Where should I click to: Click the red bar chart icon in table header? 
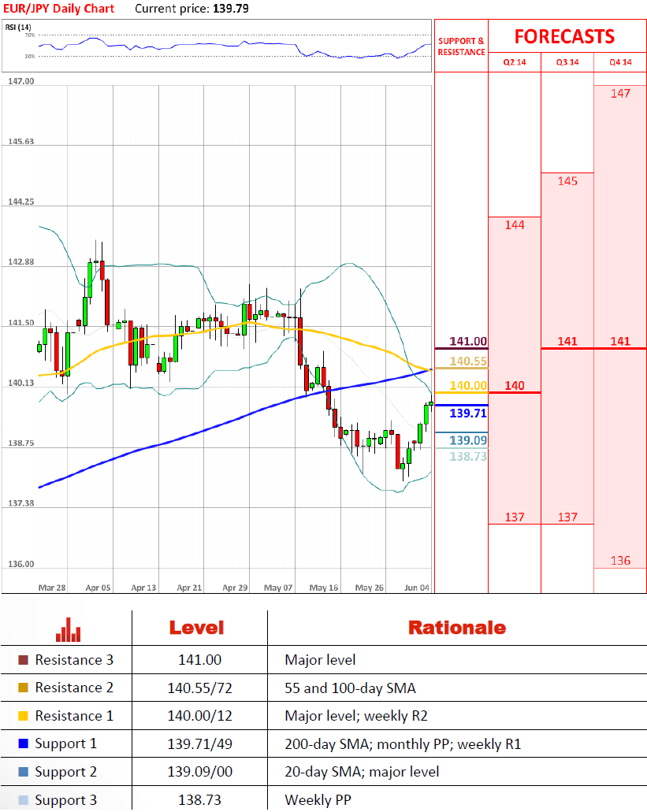click(x=69, y=629)
